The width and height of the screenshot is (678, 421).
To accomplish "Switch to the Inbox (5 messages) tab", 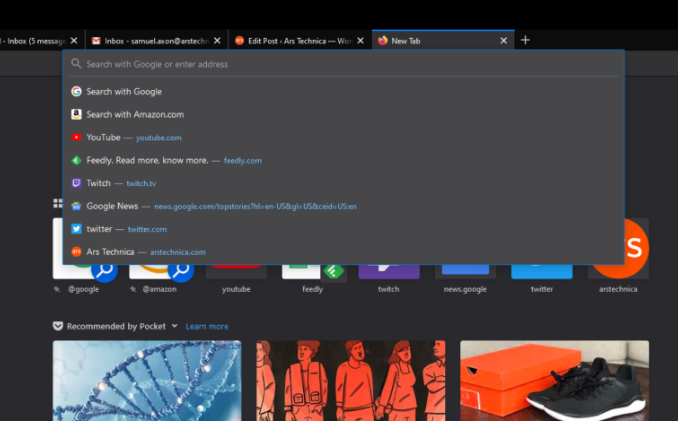I will click(x=42, y=41).
